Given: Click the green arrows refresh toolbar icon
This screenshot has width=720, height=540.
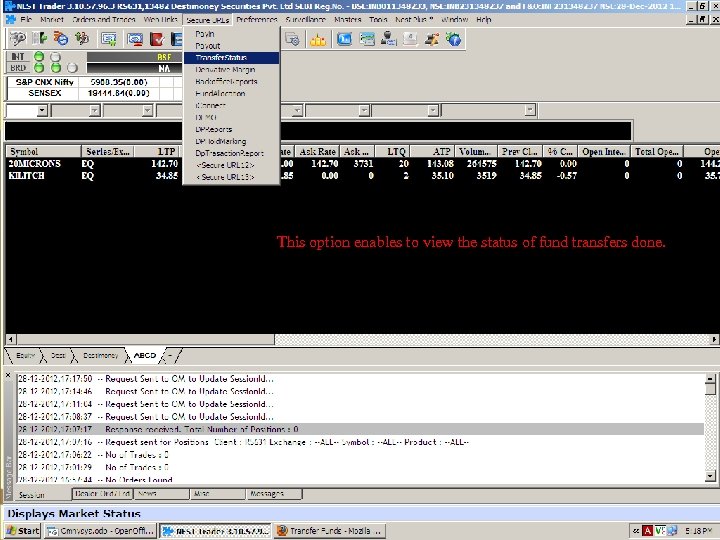Looking at the screenshot, I should coord(82,39).
